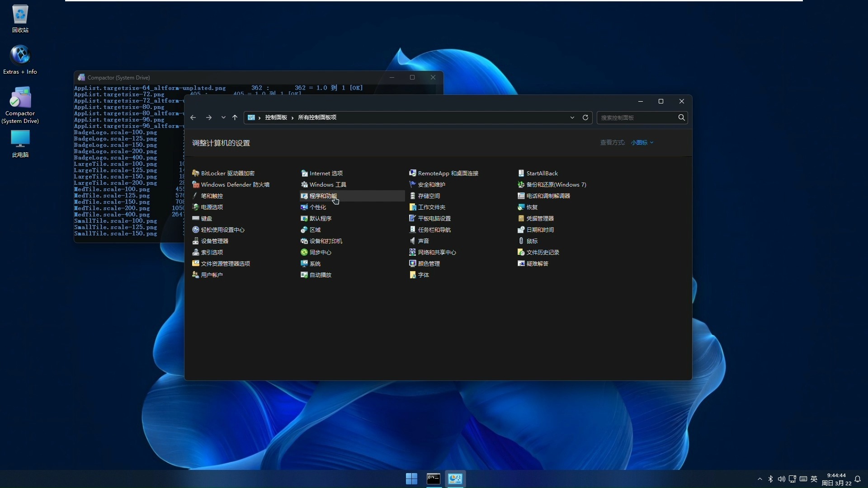Viewport: 868px width, 488px height.
Task: Expand chevron after 控制面板 breadcrumb
Action: pyautogui.click(x=292, y=118)
